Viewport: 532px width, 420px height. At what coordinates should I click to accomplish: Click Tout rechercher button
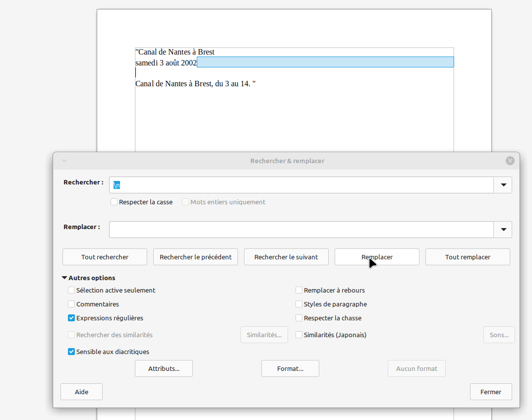pyautogui.click(x=105, y=257)
